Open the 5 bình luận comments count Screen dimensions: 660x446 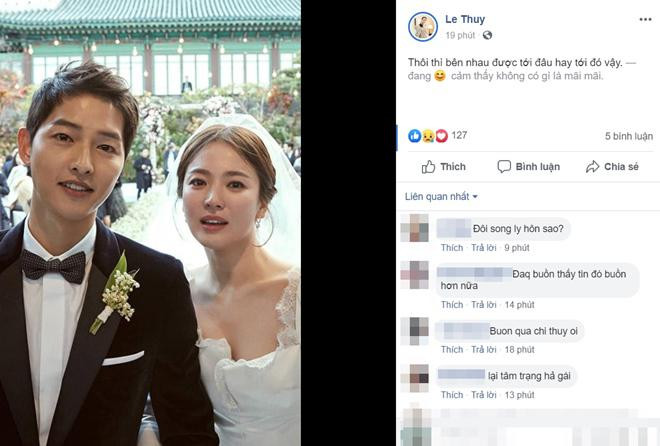click(629, 136)
